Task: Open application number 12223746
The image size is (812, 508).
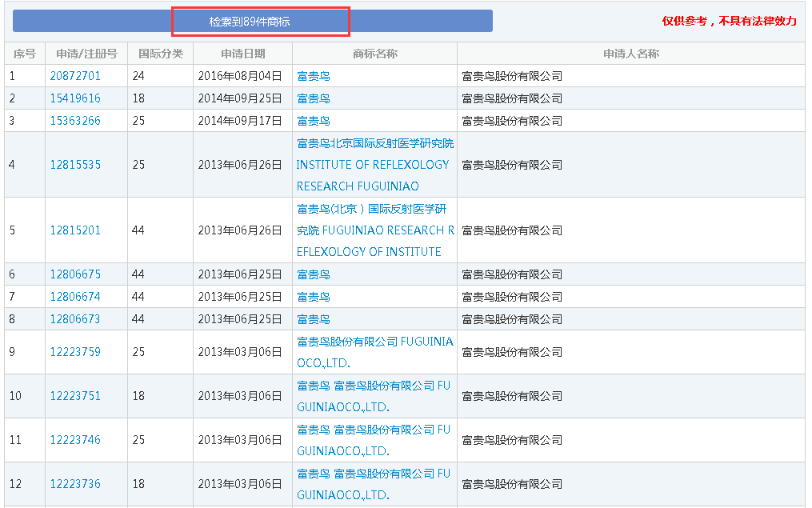Action: click(75, 440)
